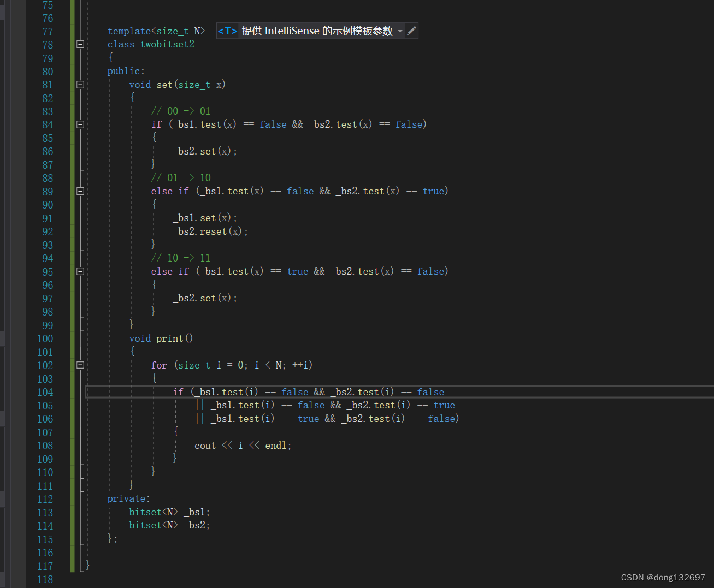Click the text 'template<size_t N>'

[156, 31]
